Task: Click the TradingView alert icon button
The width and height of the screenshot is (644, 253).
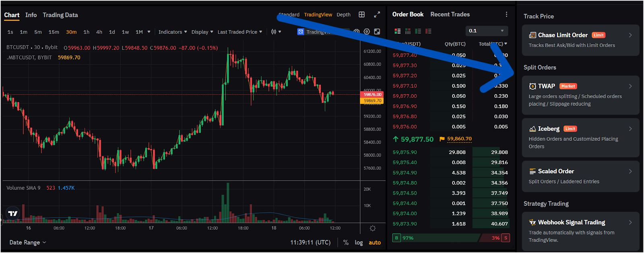Action: click(301, 32)
